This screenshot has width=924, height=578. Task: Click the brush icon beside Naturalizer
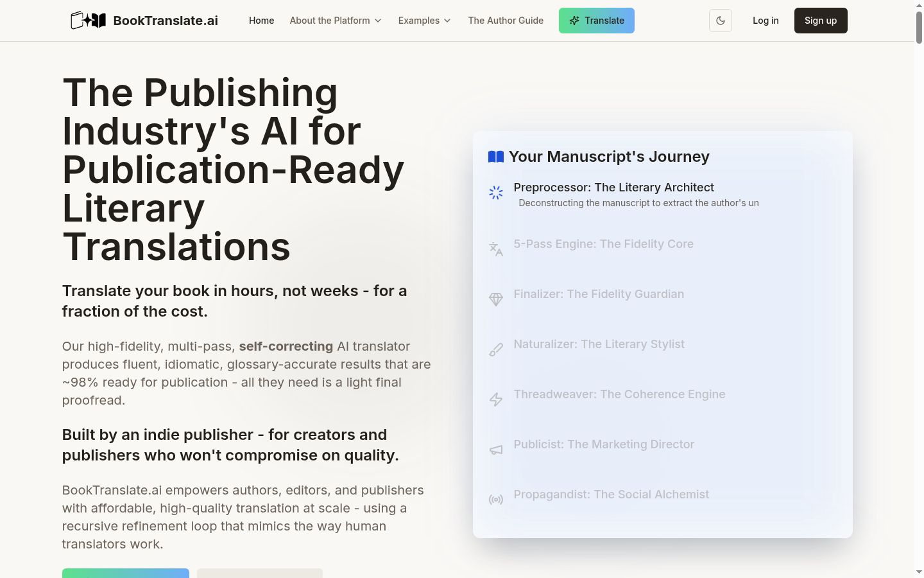(496, 349)
